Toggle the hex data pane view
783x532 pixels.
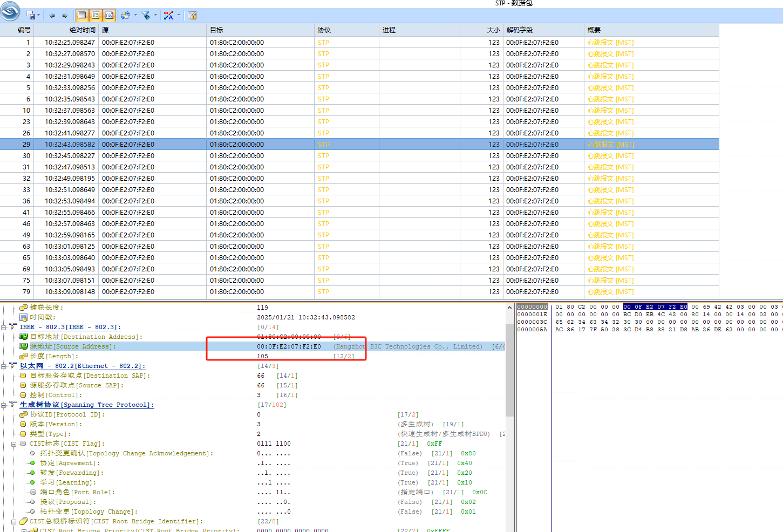(109, 16)
